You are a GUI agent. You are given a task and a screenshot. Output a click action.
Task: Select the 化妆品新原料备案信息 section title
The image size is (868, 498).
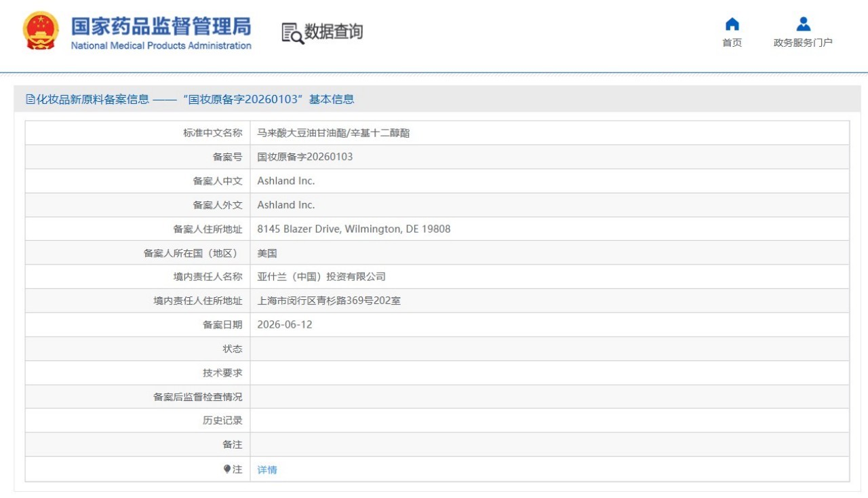click(92, 99)
